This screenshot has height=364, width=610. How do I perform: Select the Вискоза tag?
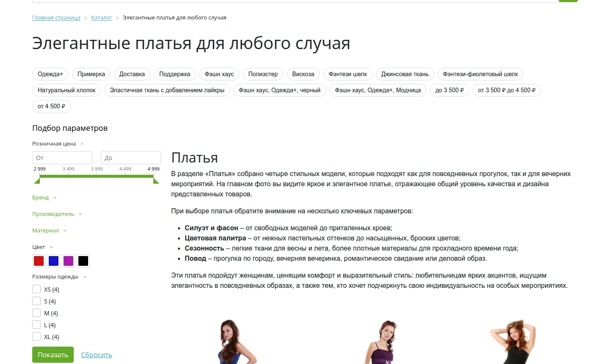[x=303, y=74]
